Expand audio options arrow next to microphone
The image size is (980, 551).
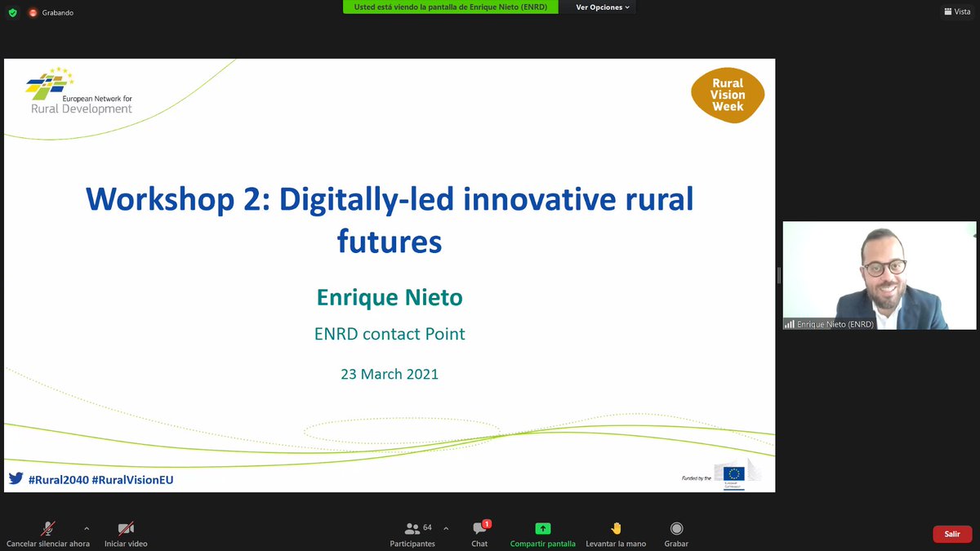pos(87,528)
